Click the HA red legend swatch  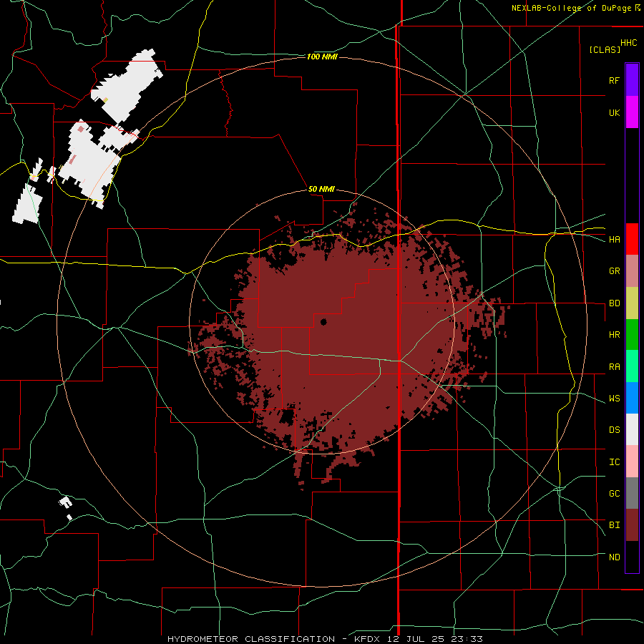[632, 239]
